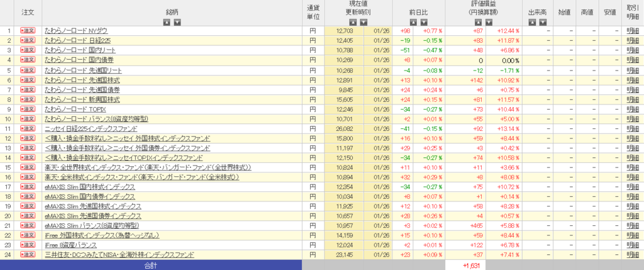Open fund link たわらノーロード 先進国債券
The width and height of the screenshot is (644, 270).
click(x=82, y=90)
